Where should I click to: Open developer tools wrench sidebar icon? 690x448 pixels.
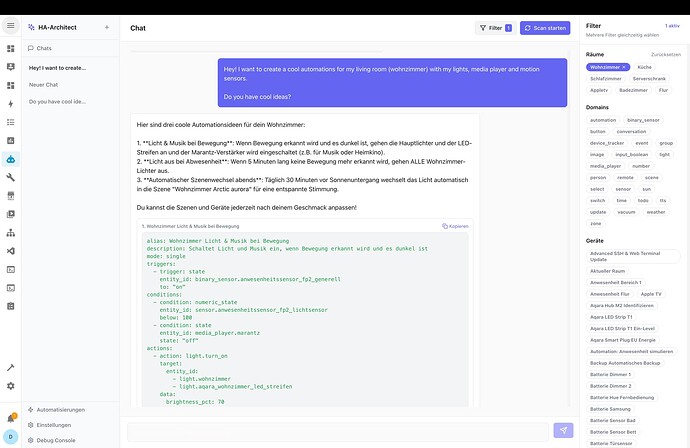pyautogui.click(x=10, y=177)
